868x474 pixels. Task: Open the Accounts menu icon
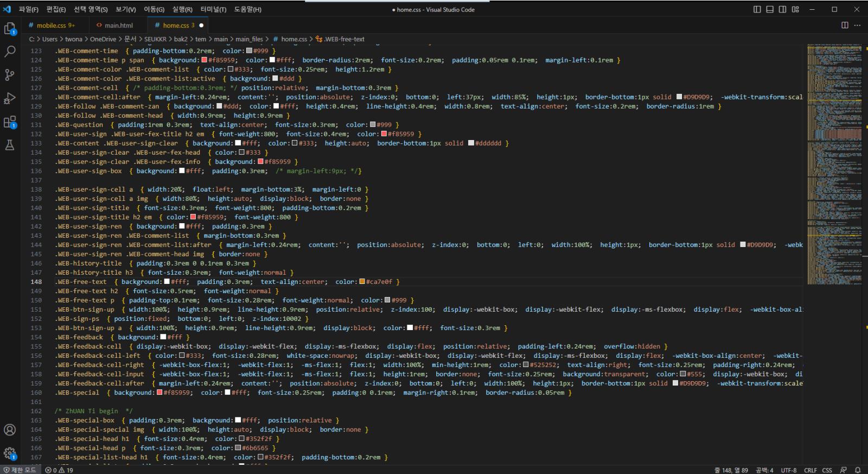pos(10,429)
